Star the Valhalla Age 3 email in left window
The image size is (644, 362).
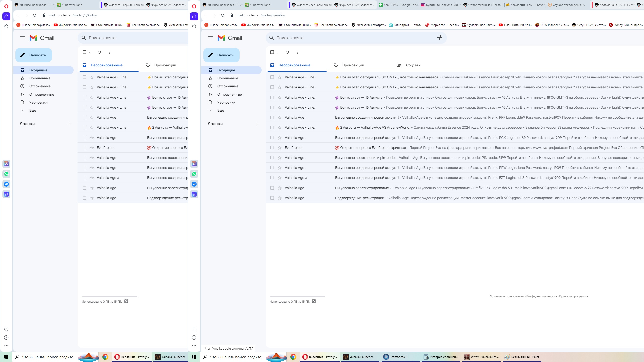[x=92, y=178]
